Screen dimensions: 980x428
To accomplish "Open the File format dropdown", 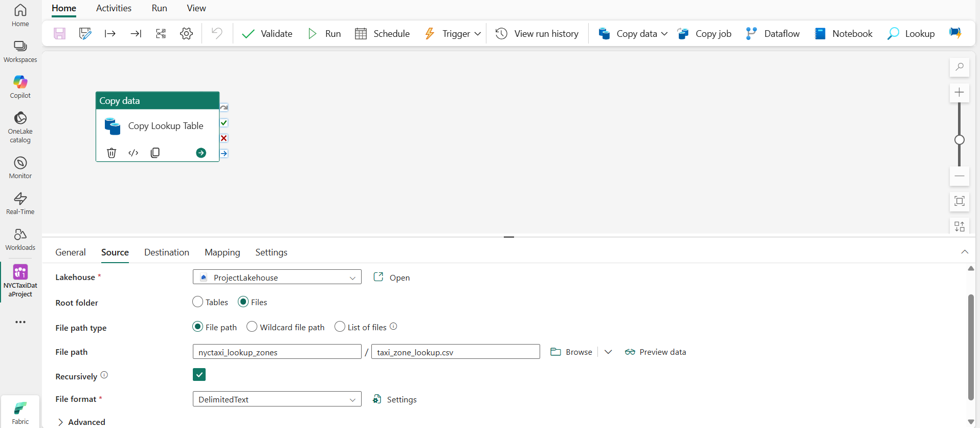I will pos(277,399).
